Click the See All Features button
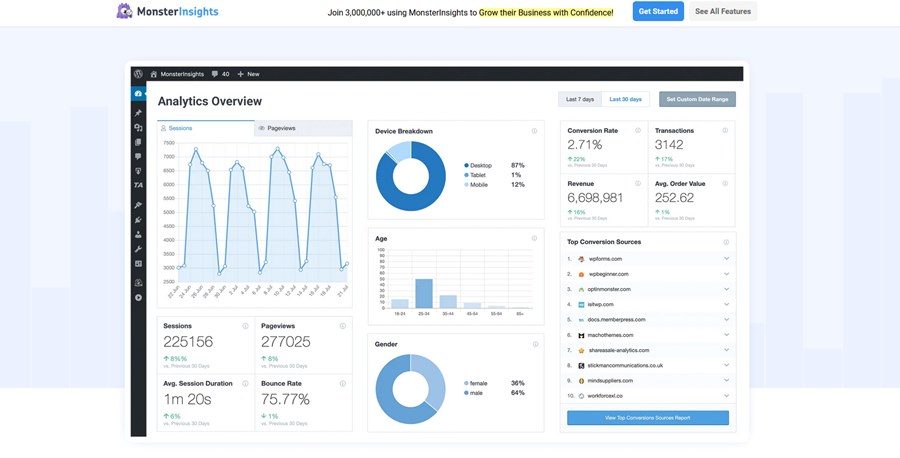Image resolution: width=900 pixels, height=458 pixels. 723,11
